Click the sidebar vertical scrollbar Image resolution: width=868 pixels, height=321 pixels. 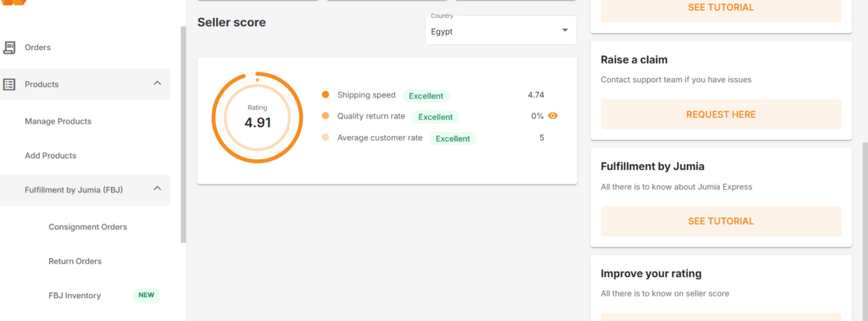(183, 135)
